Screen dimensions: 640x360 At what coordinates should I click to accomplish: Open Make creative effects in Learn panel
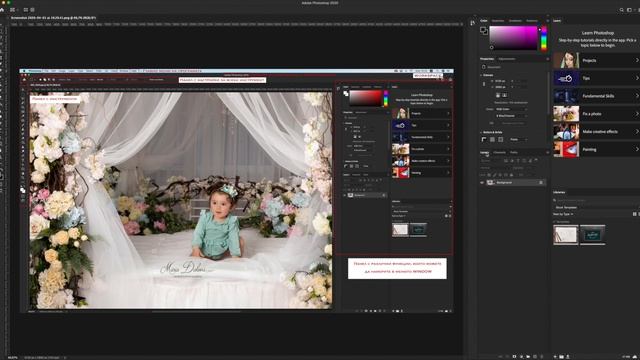[596, 132]
